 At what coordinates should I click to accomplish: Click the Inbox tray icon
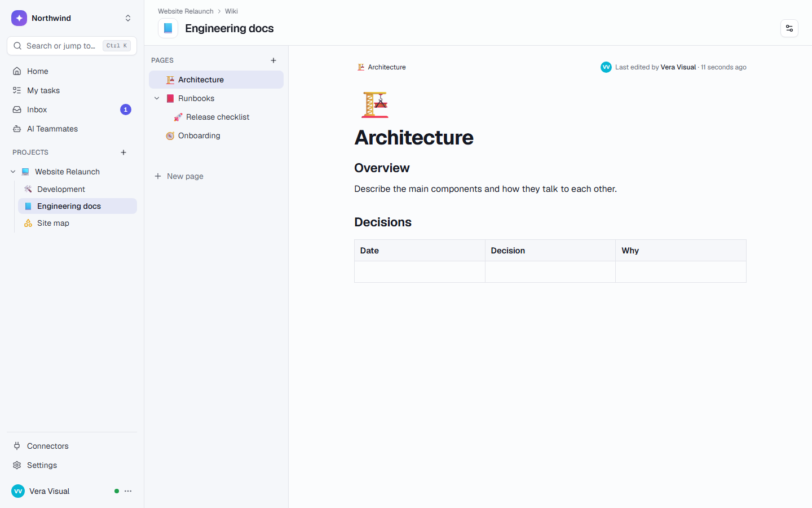point(17,110)
